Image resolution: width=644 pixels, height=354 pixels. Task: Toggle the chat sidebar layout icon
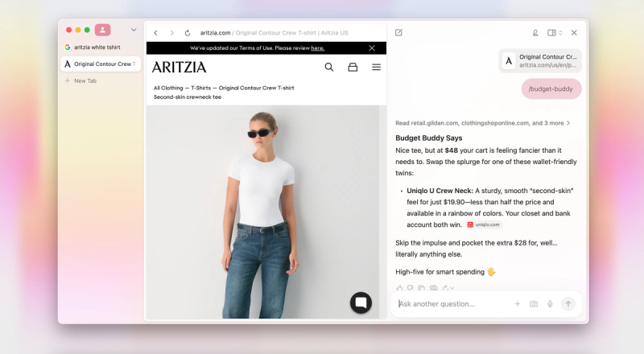click(x=551, y=33)
